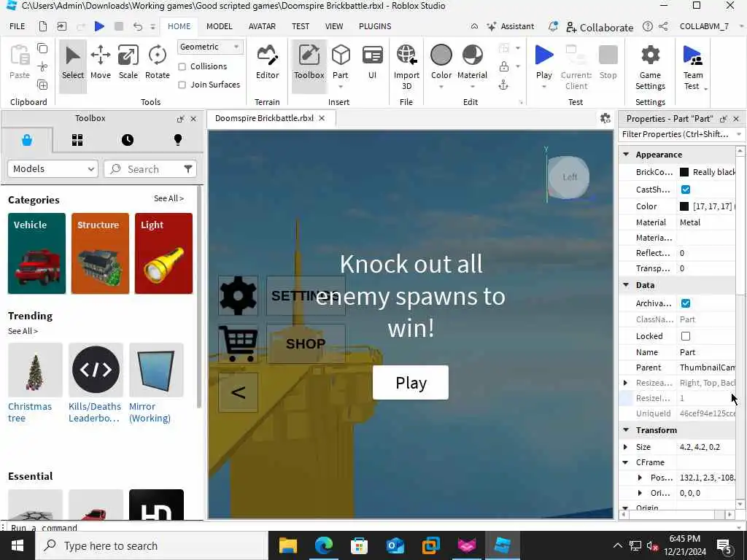Click the search filter funnel icon
This screenshot has width=747, height=560.
188,168
